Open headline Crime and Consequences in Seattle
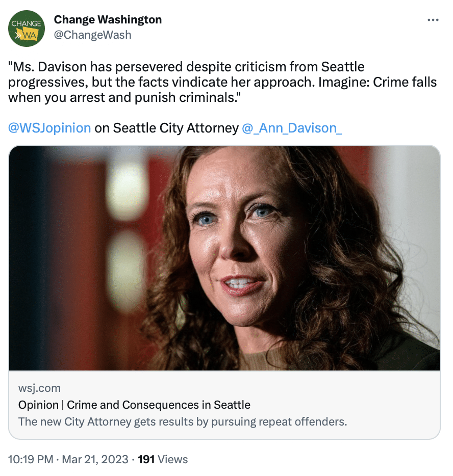453x476 pixels. [134, 405]
